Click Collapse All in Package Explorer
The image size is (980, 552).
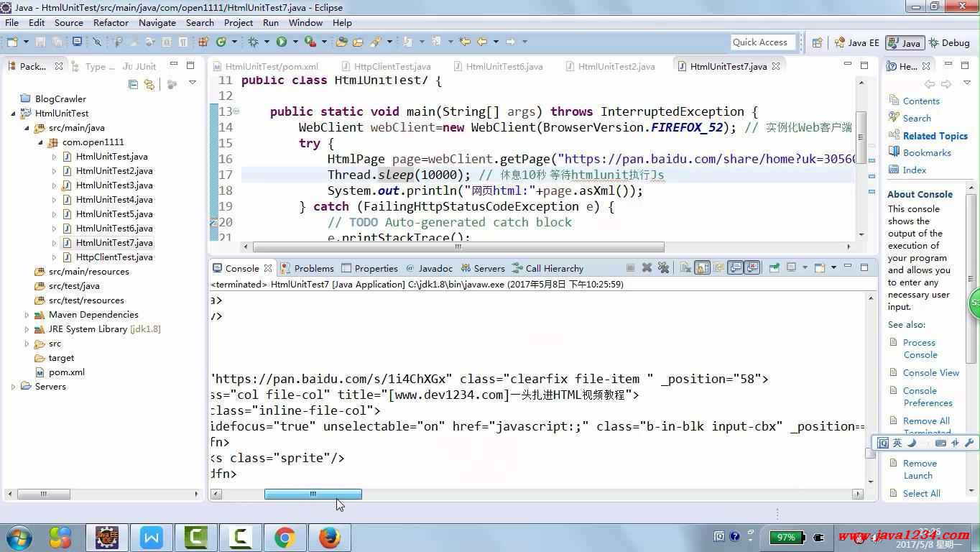pyautogui.click(x=133, y=84)
